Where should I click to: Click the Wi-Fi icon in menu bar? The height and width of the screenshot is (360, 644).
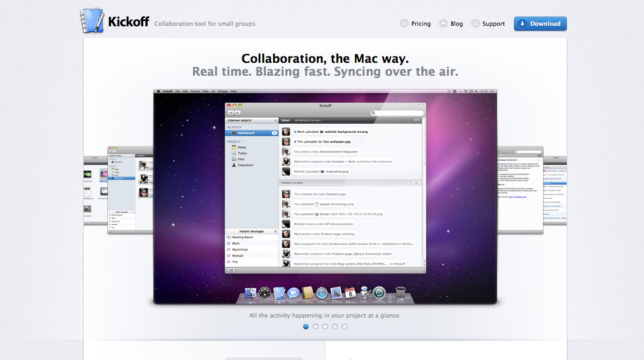click(466, 91)
